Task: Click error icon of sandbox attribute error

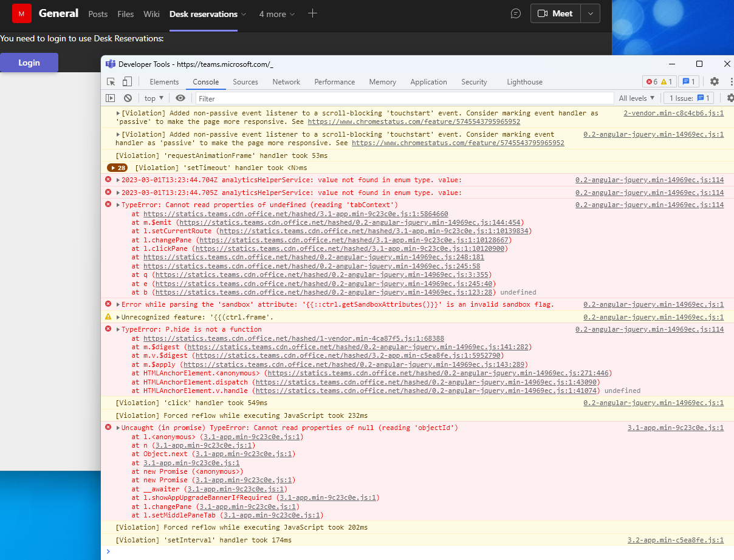Action: pos(108,304)
